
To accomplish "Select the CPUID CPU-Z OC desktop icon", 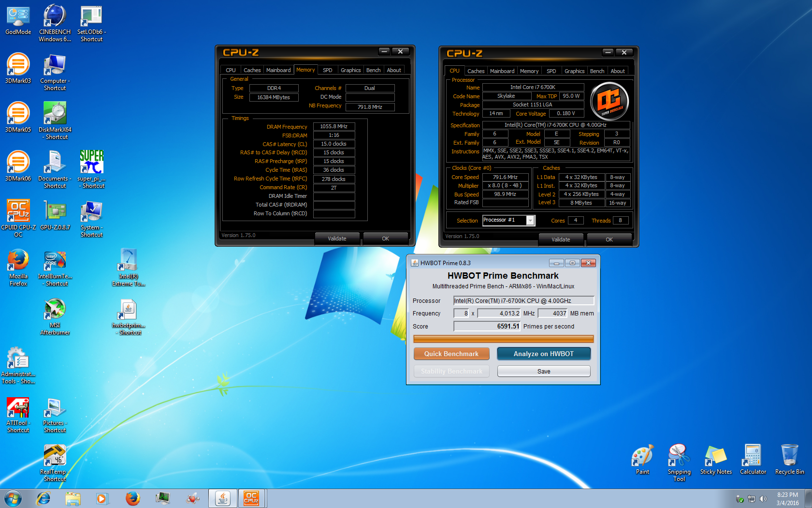I will click(18, 219).
